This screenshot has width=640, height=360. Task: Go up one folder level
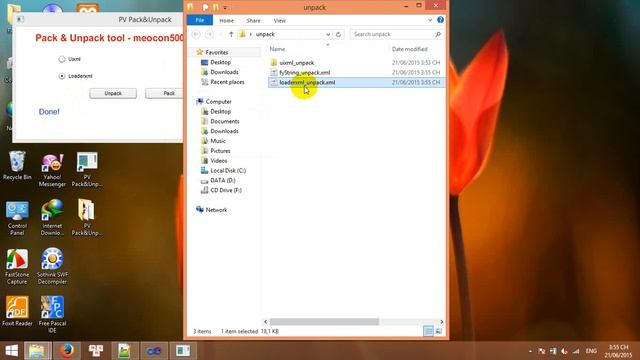pyautogui.click(x=231, y=34)
